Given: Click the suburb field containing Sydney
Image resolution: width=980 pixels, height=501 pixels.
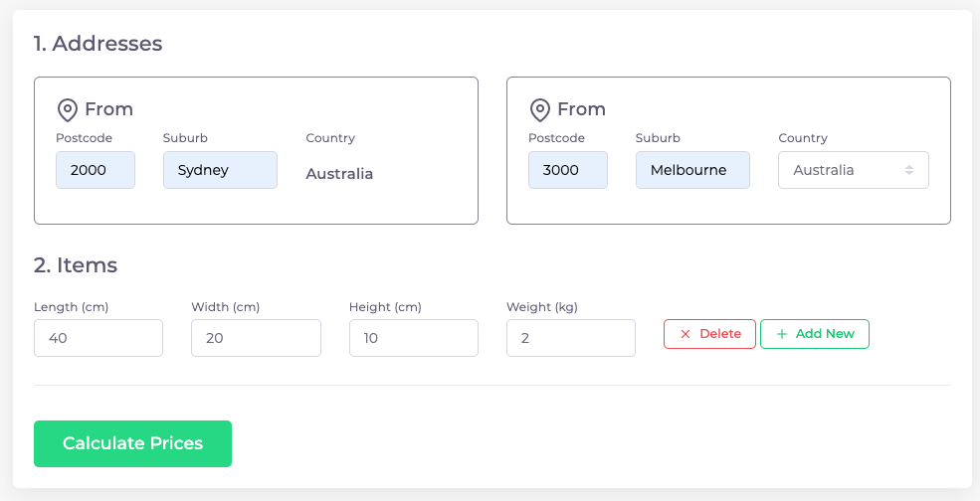Looking at the screenshot, I should tap(220, 170).
